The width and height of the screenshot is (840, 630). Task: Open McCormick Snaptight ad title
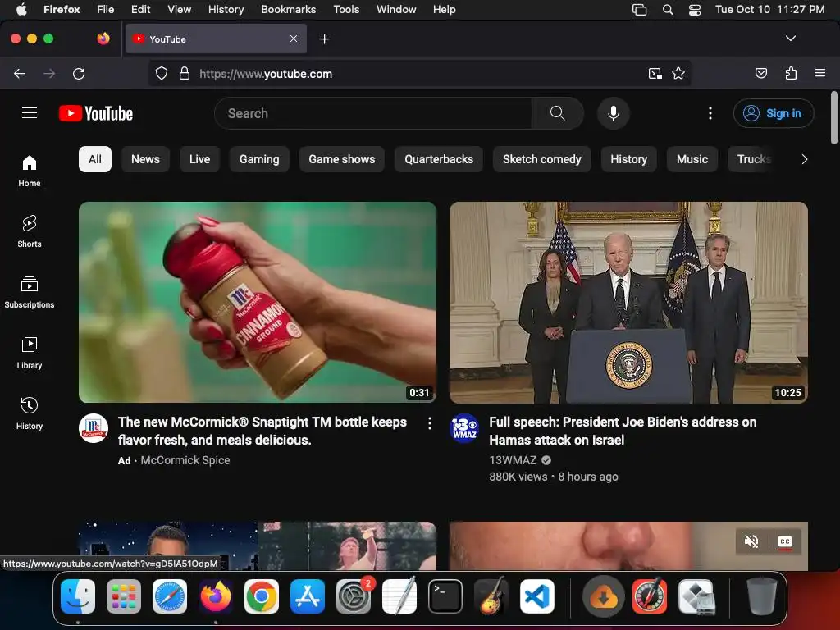(262, 431)
